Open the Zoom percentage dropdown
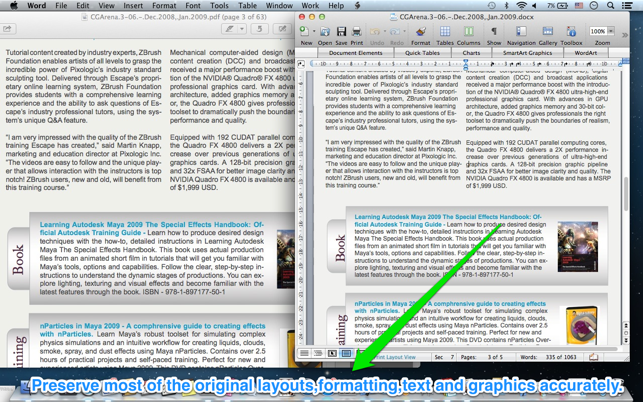The width and height of the screenshot is (643, 402). [611, 31]
